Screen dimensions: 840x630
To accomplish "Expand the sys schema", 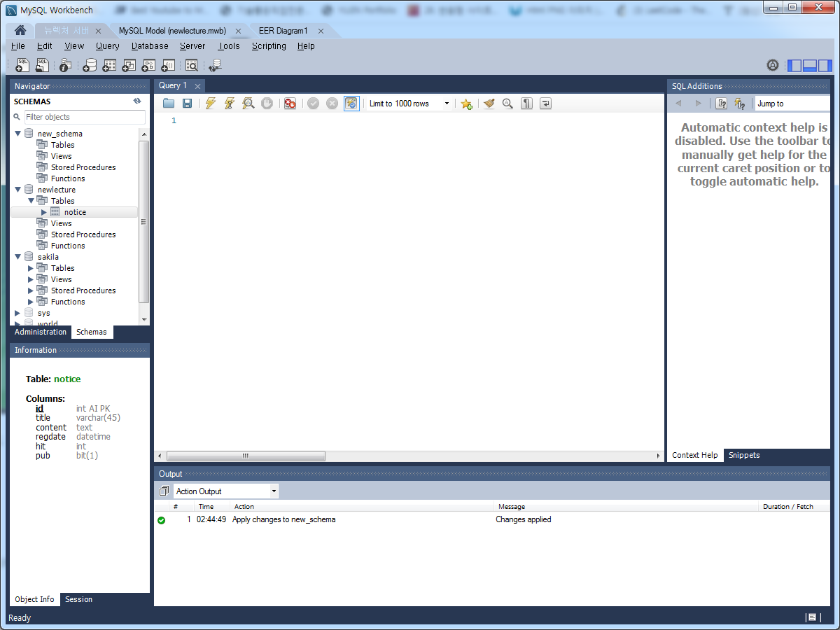I will coord(17,313).
